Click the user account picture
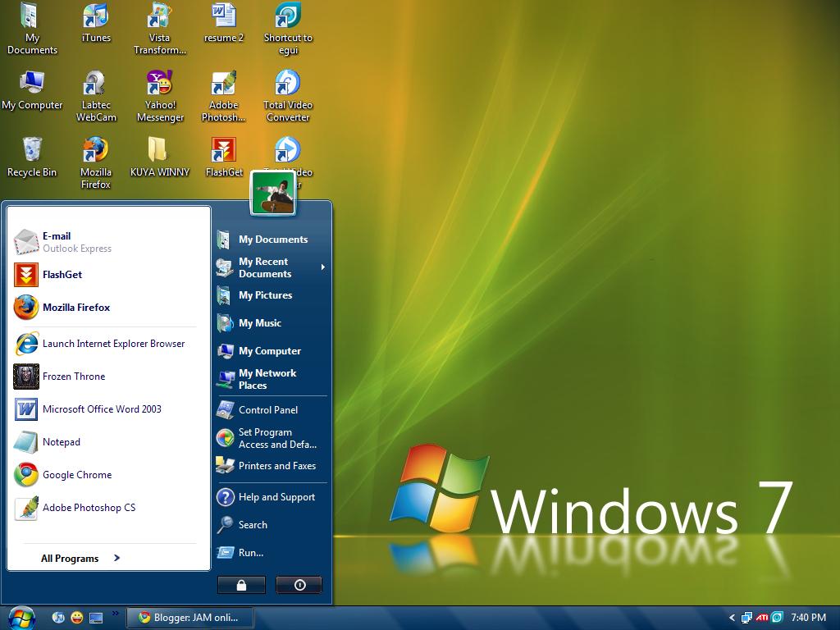Screen dimensions: 840x630 point(273,193)
